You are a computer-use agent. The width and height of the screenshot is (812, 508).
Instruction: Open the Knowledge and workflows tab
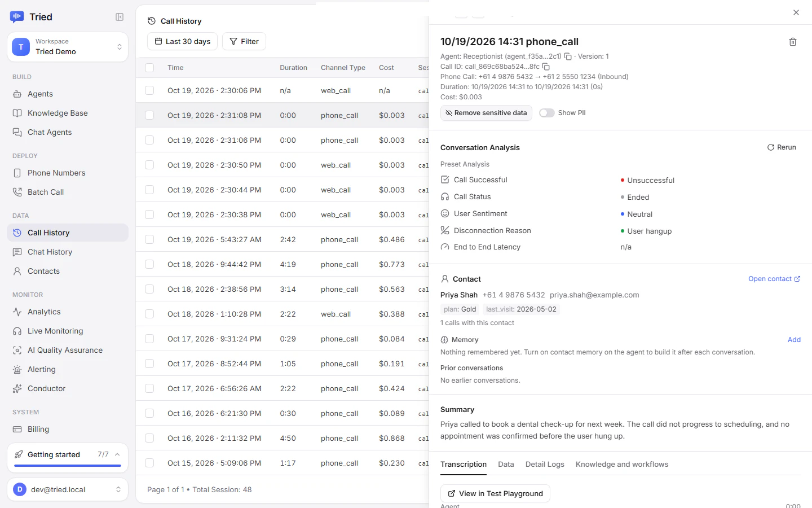[622, 464]
